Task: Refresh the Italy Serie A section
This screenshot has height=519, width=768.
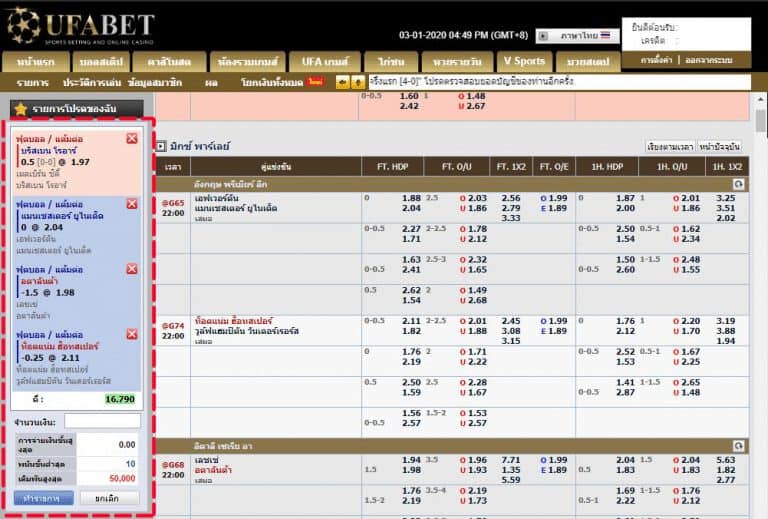Action: [x=738, y=446]
